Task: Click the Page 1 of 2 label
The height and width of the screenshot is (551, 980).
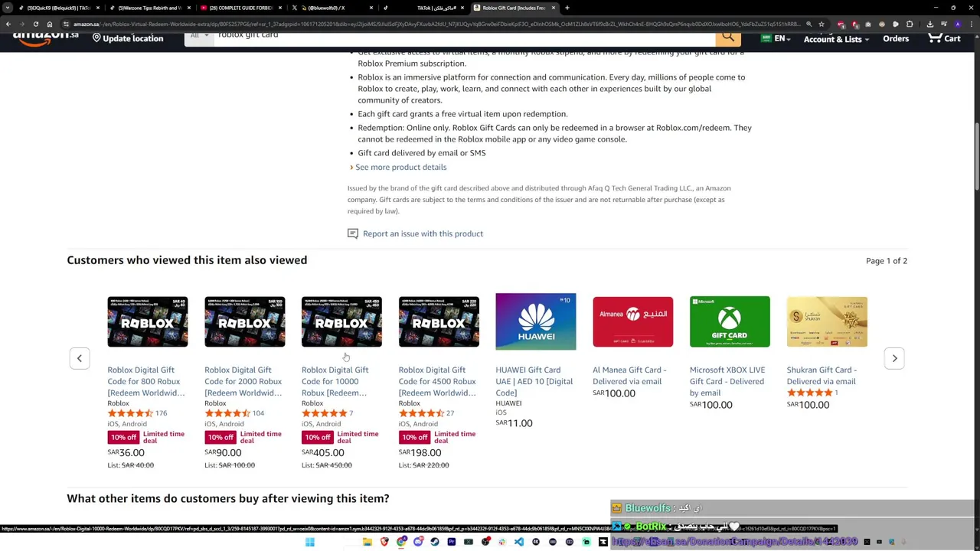Action: coord(887,260)
